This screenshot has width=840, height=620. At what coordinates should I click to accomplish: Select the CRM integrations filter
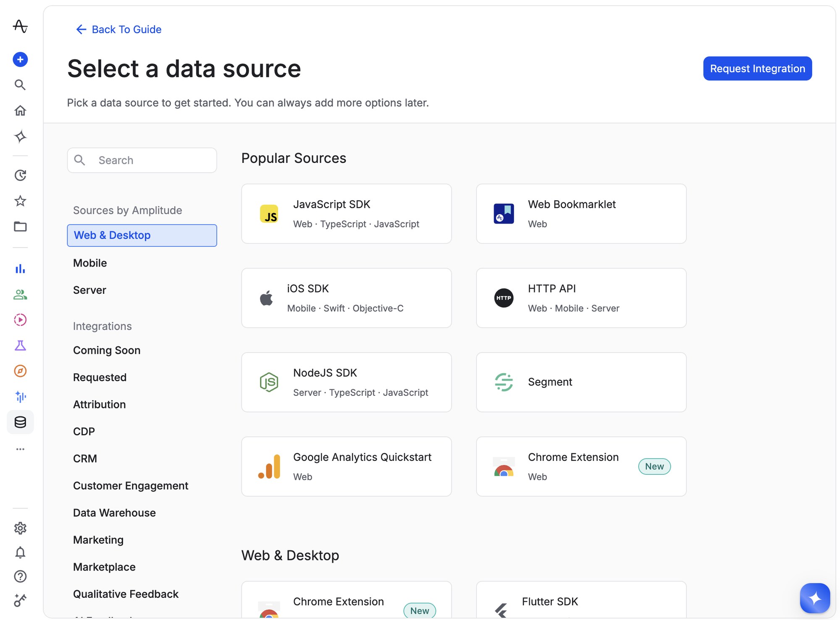click(85, 458)
